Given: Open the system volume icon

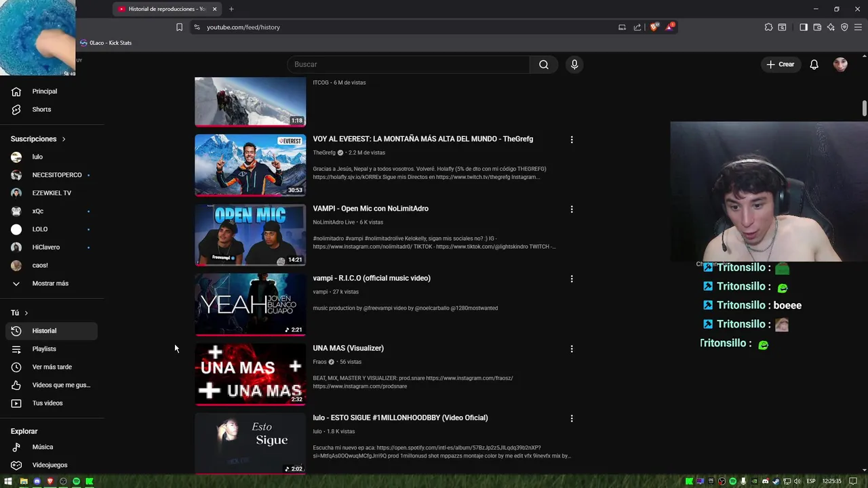Looking at the screenshot, I should pos(797,481).
